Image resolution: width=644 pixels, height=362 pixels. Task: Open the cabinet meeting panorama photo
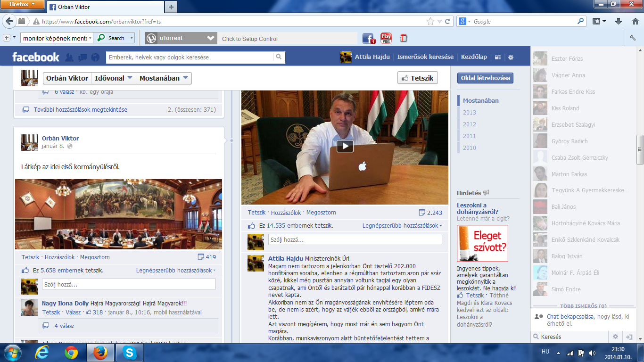coord(118,214)
